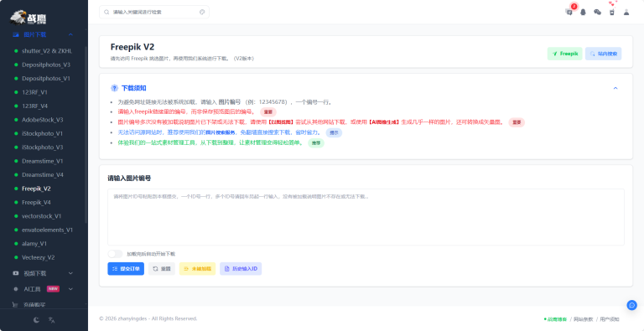Expand the 视频下载 sidebar section
This screenshot has width=644, height=331.
tap(70, 273)
